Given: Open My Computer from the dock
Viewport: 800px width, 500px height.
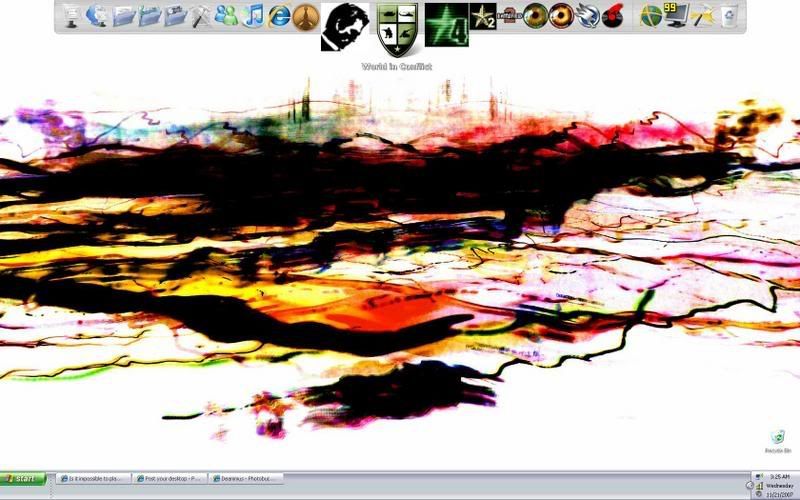Looking at the screenshot, I should click(x=71, y=16).
